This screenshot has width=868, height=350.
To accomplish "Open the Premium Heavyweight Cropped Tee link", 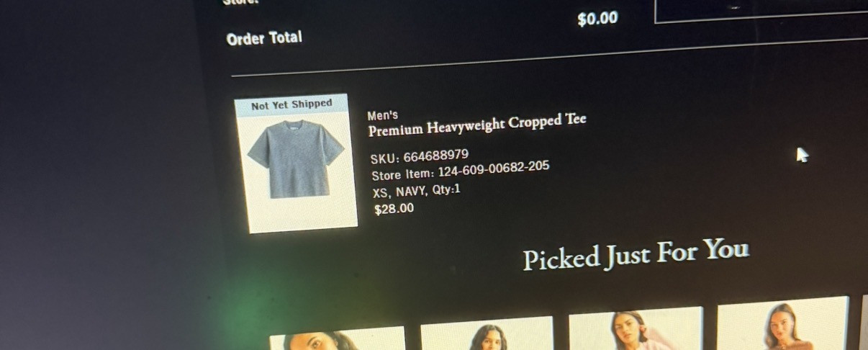I will tap(477, 125).
